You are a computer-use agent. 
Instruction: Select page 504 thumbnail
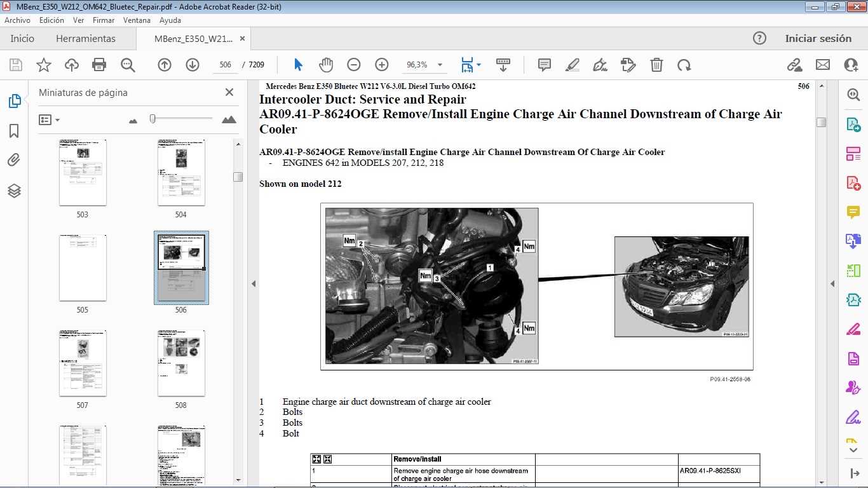(x=181, y=172)
